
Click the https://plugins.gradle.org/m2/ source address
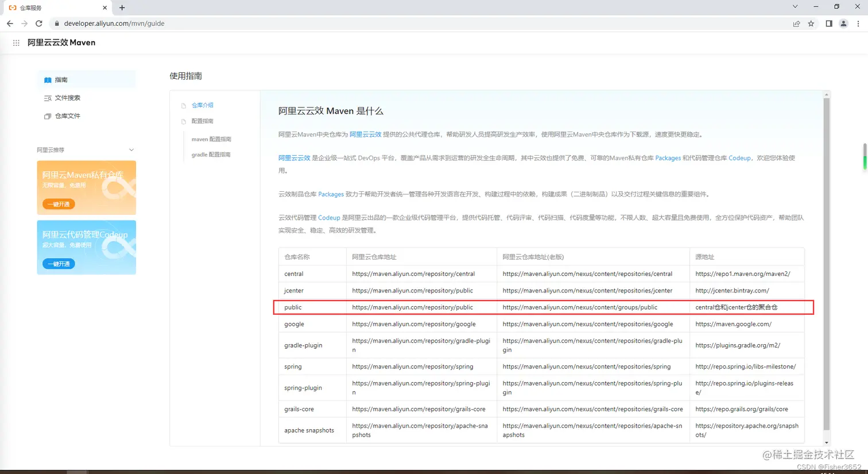(x=738, y=345)
